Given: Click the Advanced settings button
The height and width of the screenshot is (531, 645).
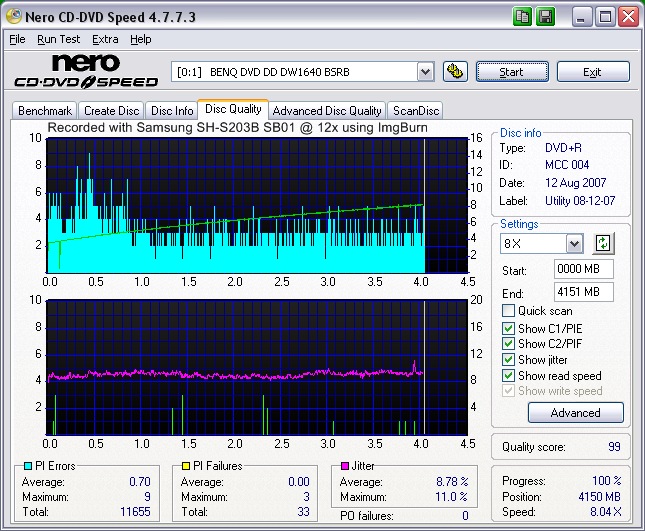Looking at the screenshot, I should coord(575,413).
